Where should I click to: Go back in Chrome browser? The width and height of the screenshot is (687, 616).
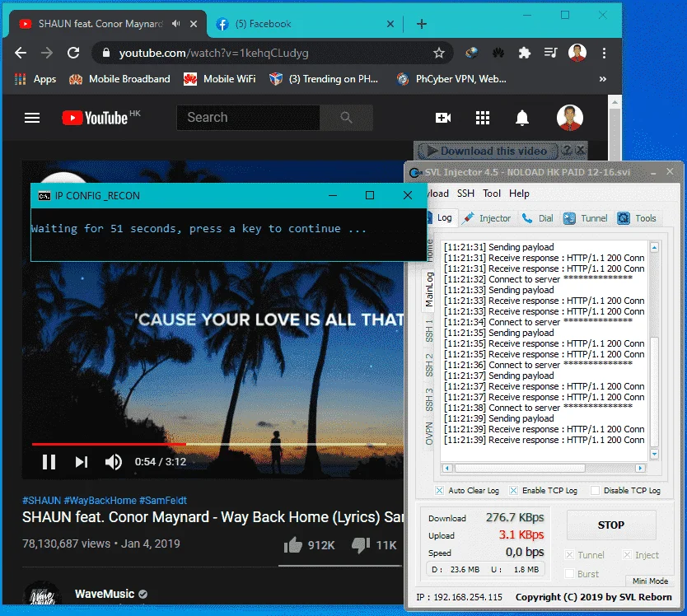pos(21,53)
